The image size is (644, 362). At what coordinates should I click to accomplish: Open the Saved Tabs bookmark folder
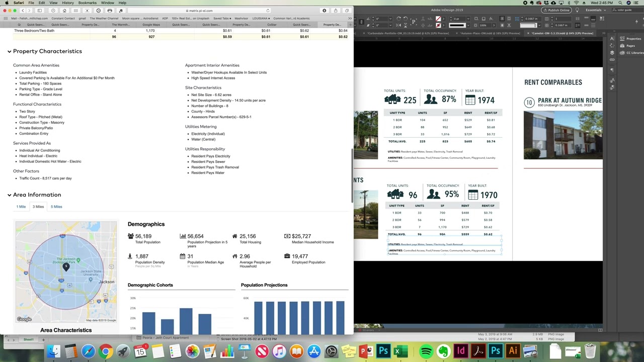coord(222,18)
